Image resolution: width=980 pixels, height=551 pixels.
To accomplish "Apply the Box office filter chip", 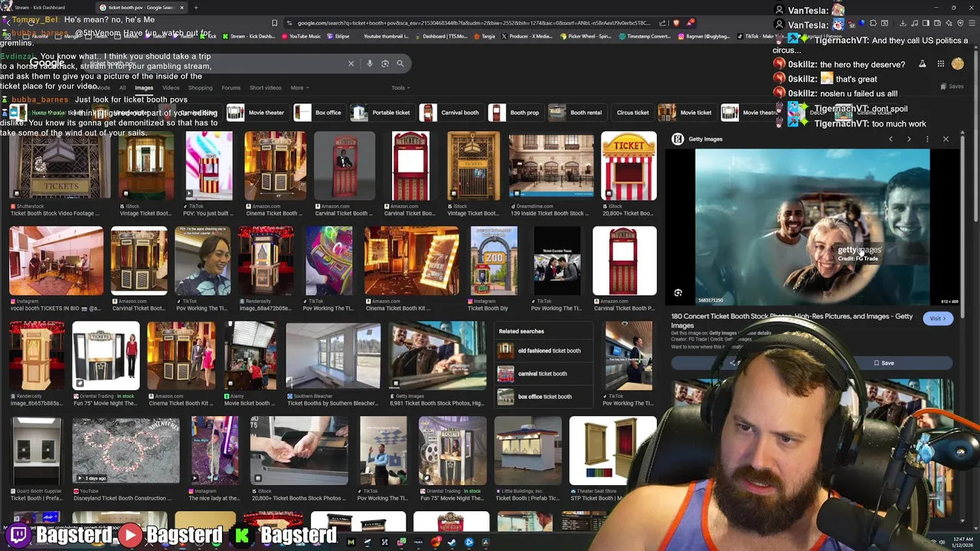I will [x=319, y=112].
